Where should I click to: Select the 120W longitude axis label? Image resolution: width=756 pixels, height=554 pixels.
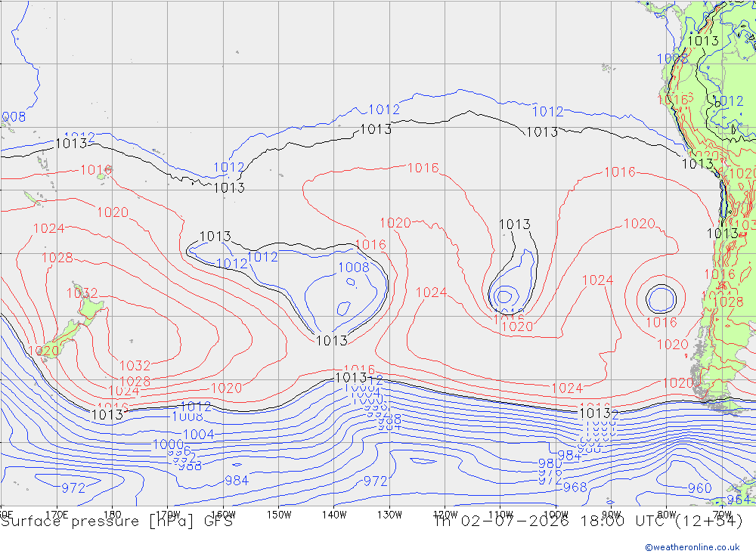445,515
